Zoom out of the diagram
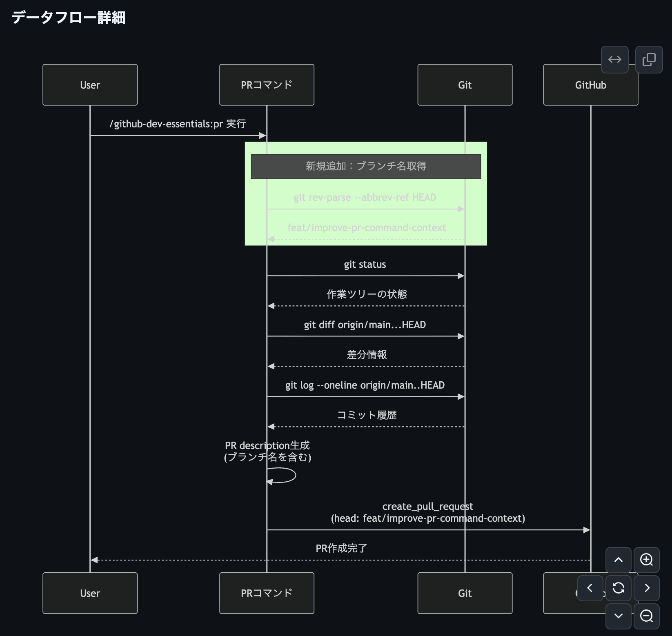The image size is (672, 636). click(x=646, y=616)
